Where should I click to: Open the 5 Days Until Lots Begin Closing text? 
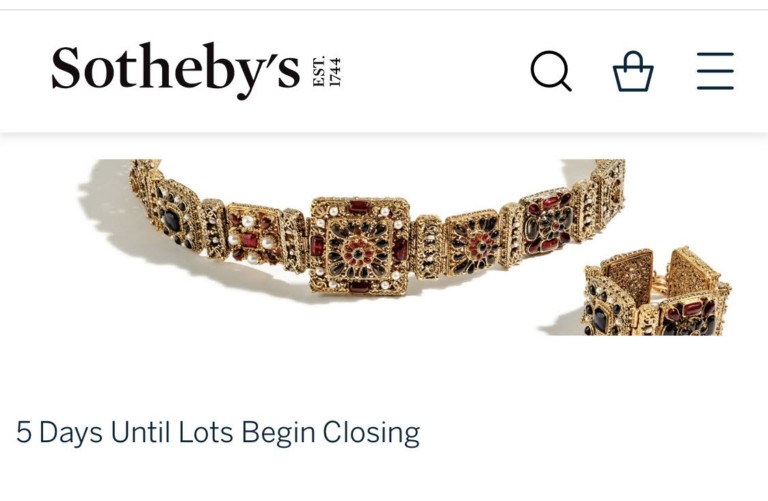[218, 433]
